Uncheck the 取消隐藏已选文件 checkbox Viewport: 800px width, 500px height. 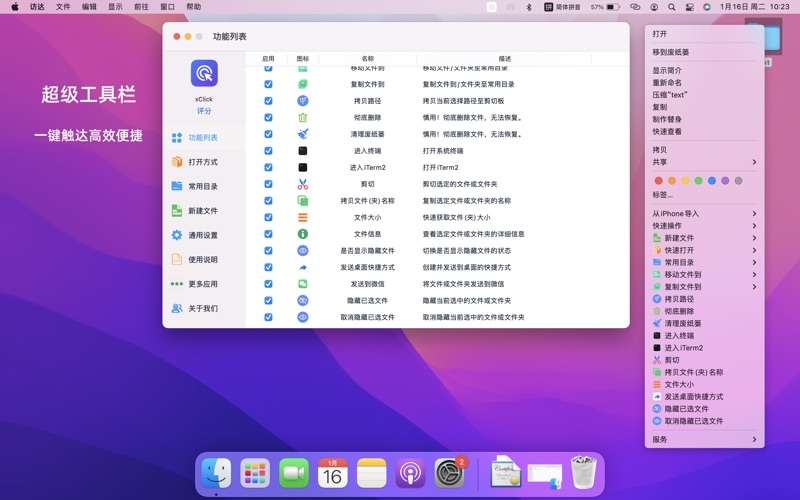(268, 317)
